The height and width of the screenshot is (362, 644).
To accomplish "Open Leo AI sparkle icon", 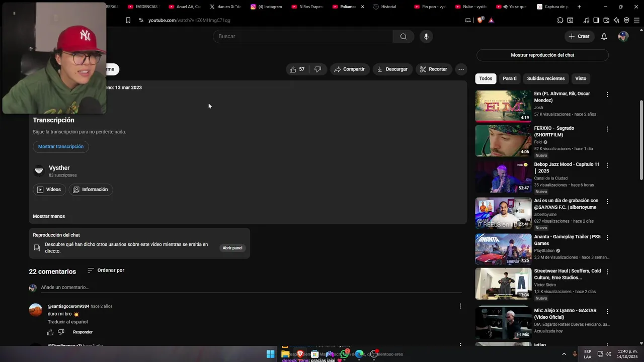I will pos(616,20).
